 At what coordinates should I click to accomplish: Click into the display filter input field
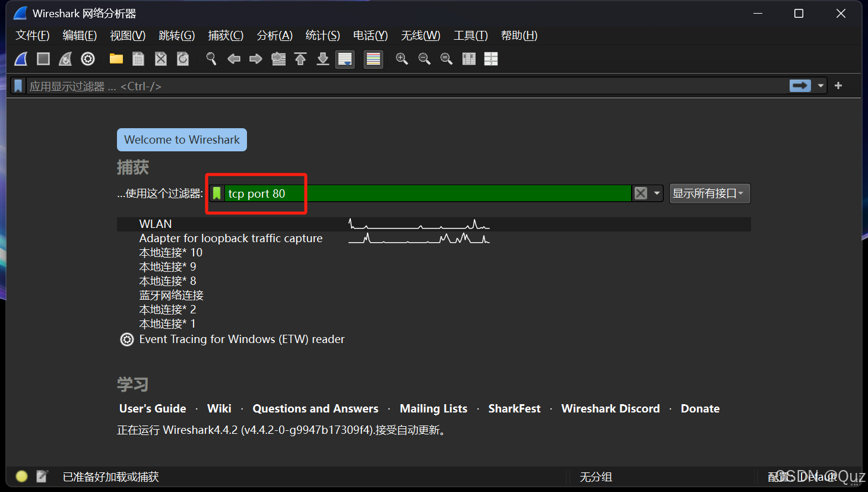pos(407,86)
